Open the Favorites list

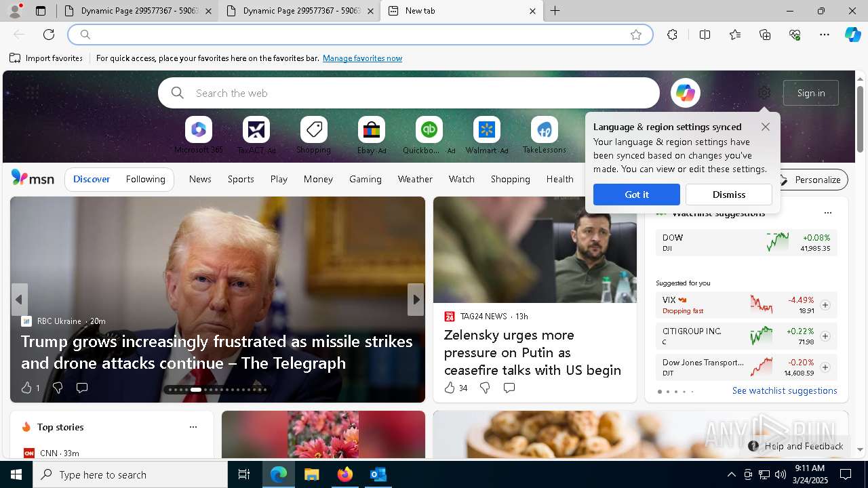(x=735, y=35)
